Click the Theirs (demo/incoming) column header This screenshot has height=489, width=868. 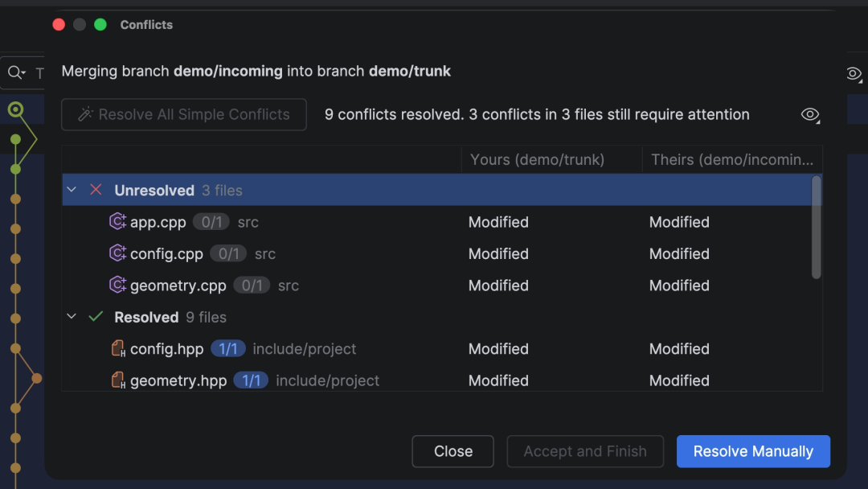732,159
